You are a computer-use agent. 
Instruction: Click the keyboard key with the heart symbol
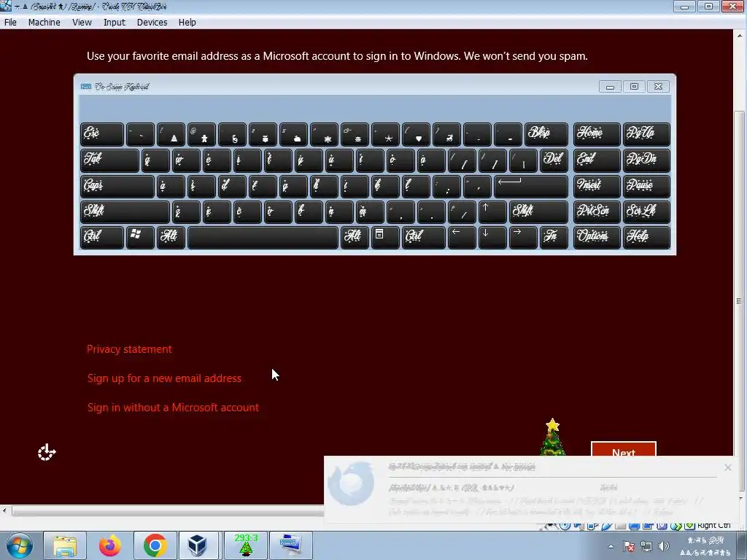(416, 134)
